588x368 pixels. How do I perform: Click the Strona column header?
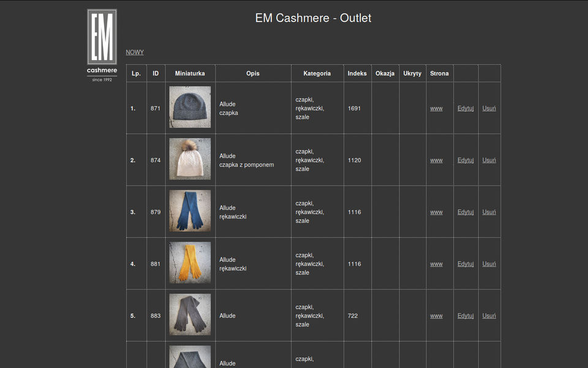click(x=439, y=74)
